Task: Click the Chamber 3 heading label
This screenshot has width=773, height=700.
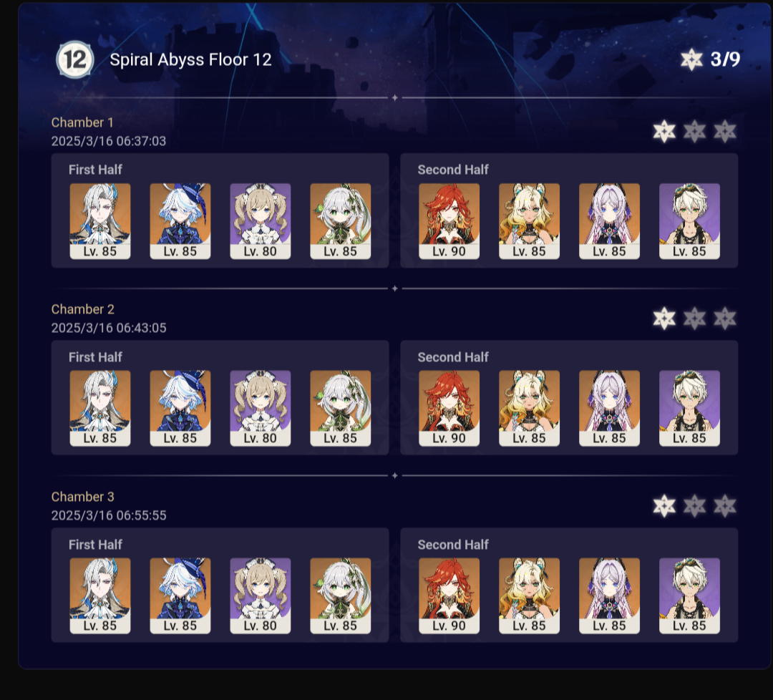Action: click(83, 497)
